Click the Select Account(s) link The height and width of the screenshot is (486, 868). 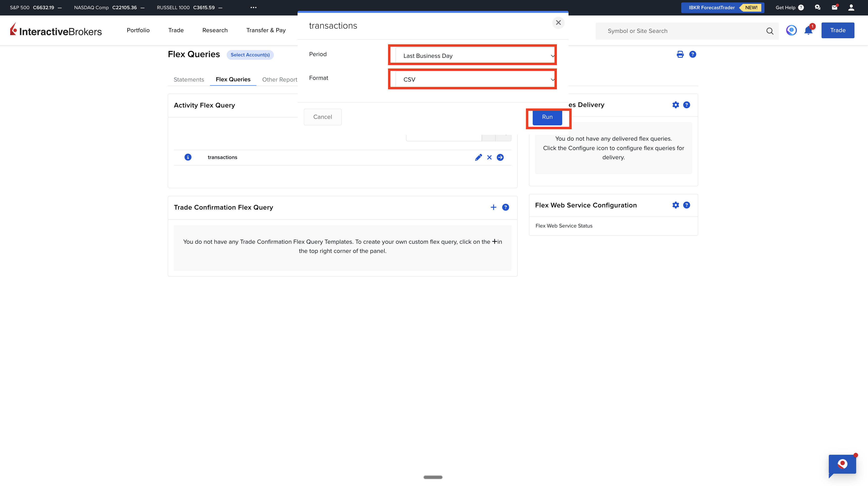pyautogui.click(x=250, y=55)
